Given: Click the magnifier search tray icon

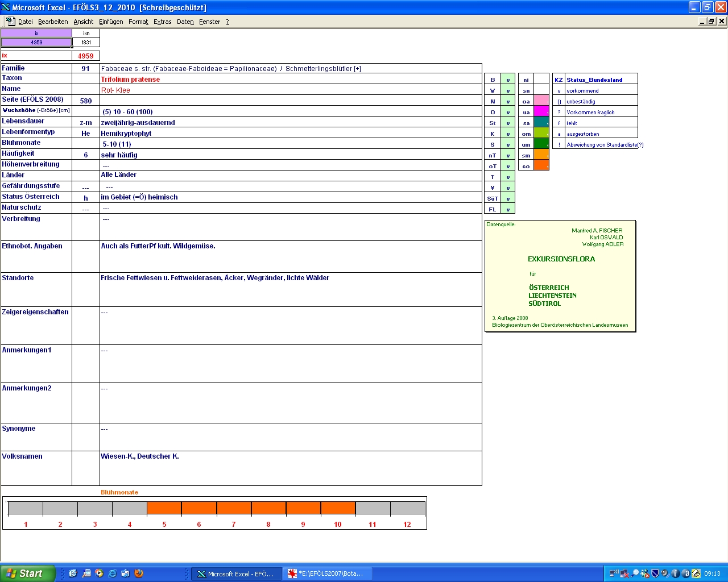Looking at the screenshot, I should coord(635,573).
